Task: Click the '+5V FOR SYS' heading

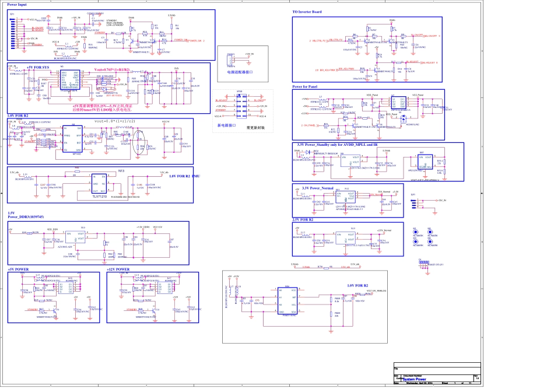Action: (x=38, y=67)
